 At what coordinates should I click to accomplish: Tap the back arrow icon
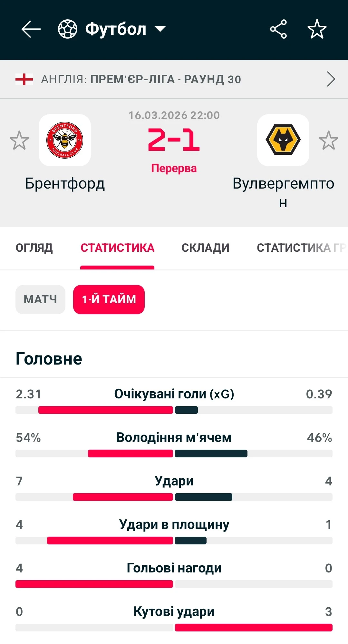point(31,29)
